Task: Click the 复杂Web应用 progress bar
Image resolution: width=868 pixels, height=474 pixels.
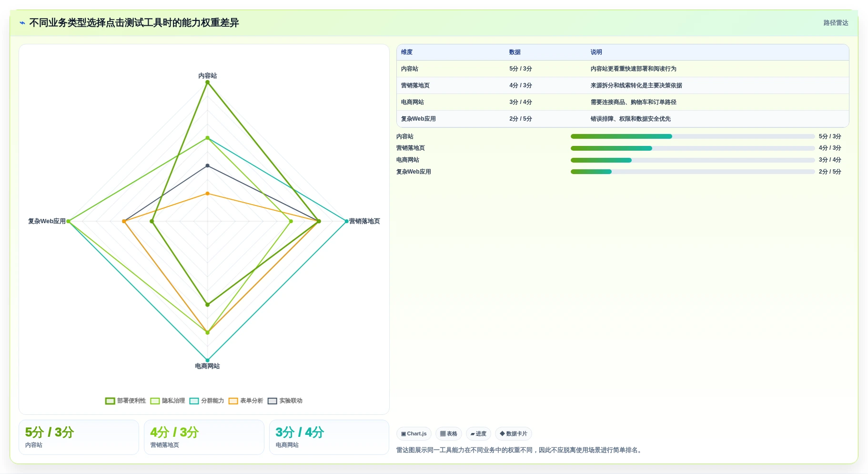Action: (x=693, y=172)
